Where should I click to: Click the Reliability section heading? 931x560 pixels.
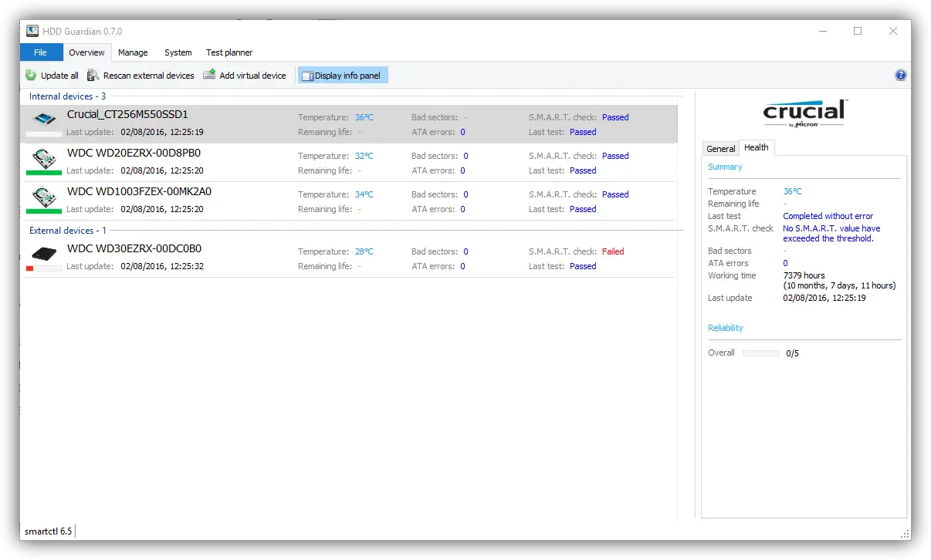click(726, 328)
